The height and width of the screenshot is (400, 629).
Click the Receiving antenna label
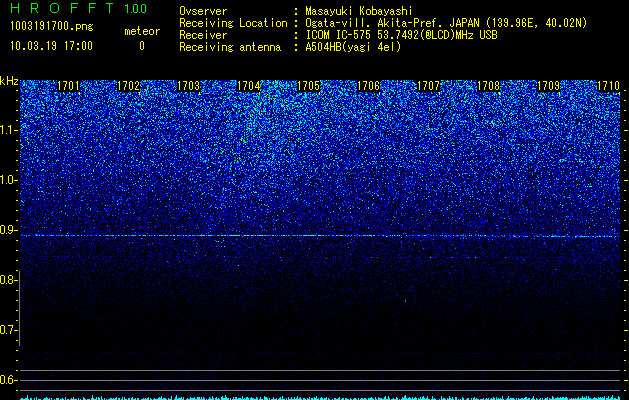click(230, 47)
